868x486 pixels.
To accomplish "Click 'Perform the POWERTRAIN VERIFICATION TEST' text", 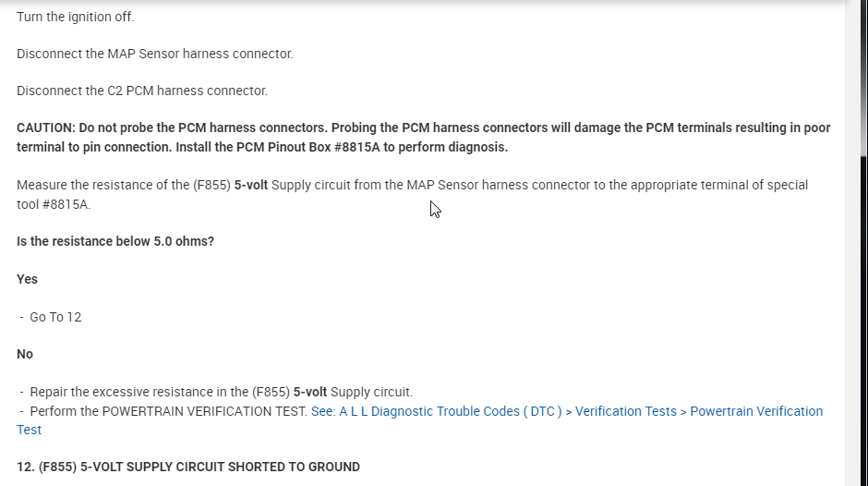I will 168,411.
